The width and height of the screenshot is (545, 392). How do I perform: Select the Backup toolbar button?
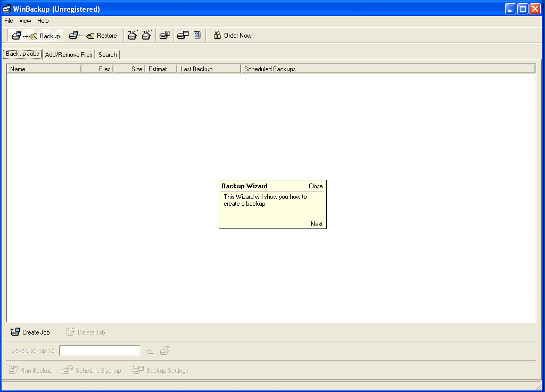coord(36,36)
